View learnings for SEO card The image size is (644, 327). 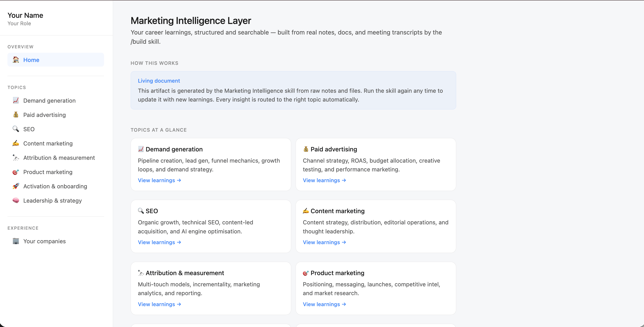tap(159, 242)
